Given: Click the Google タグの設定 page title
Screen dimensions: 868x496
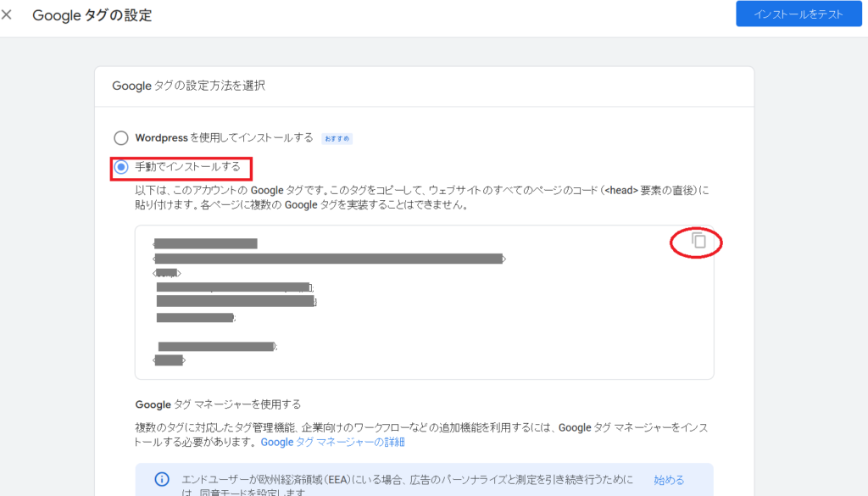Looking at the screenshot, I should pyautogui.click(x=92, y=15).
